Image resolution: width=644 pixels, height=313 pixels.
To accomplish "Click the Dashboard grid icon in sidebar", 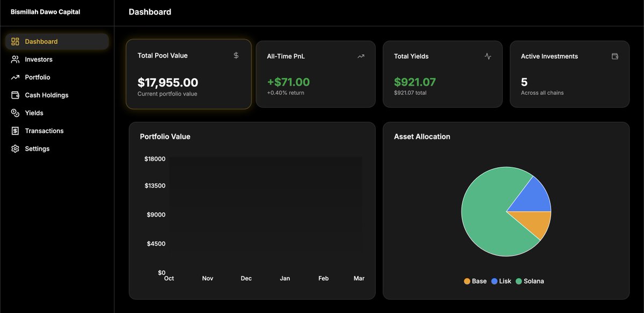I will coord(15,42).
